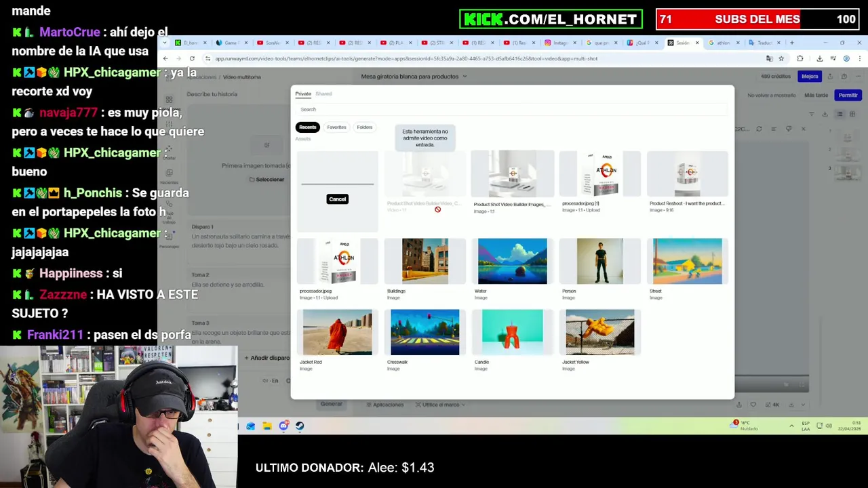This screenshot has width=868, height=488.
Task: Click the Mejora upgrade button
Action: (x=810, y=77)
